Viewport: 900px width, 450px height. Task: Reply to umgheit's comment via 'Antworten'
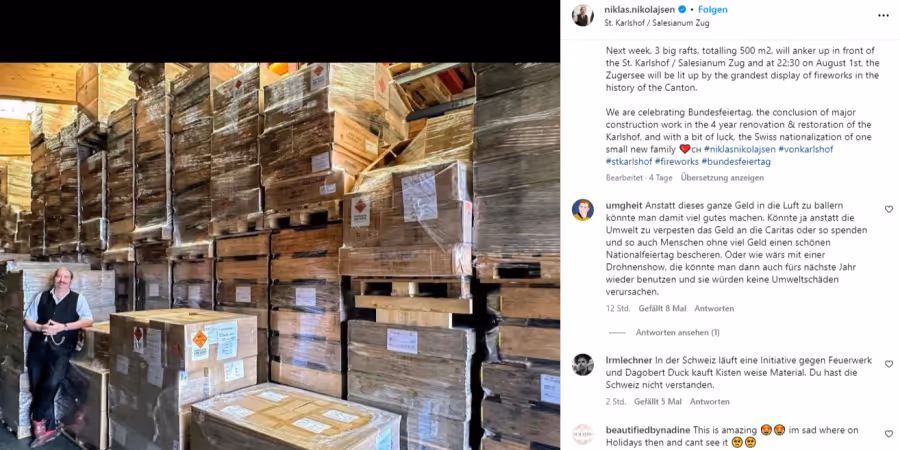click(714, 308)
